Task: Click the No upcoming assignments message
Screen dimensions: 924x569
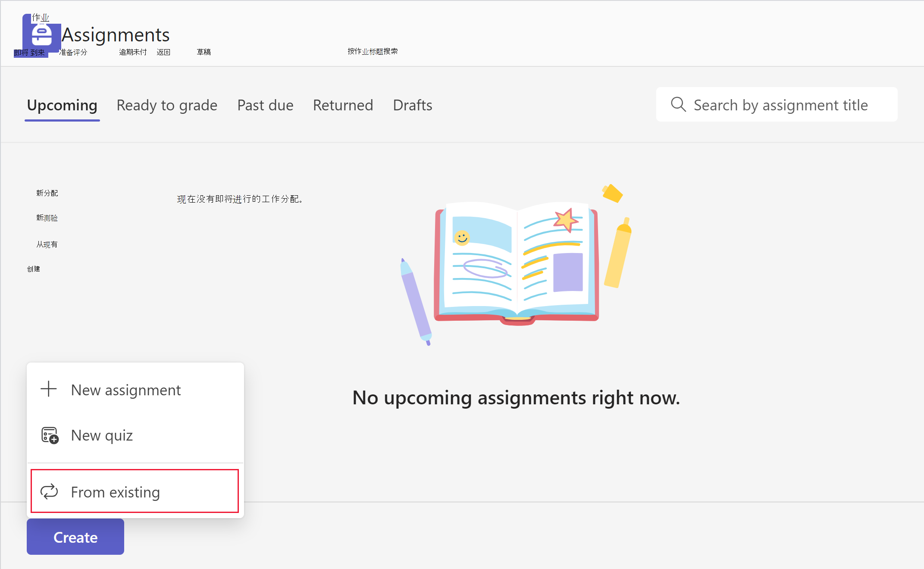Action: point(516,397)
